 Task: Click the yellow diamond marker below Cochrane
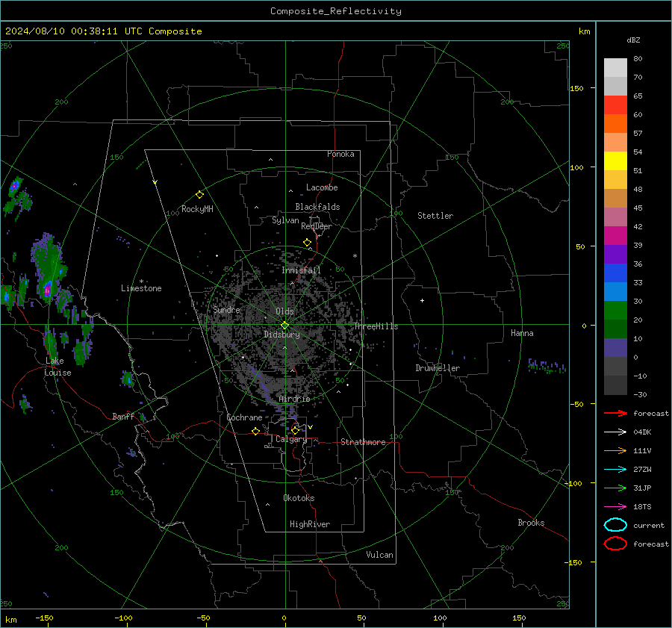tap(256, 432)
